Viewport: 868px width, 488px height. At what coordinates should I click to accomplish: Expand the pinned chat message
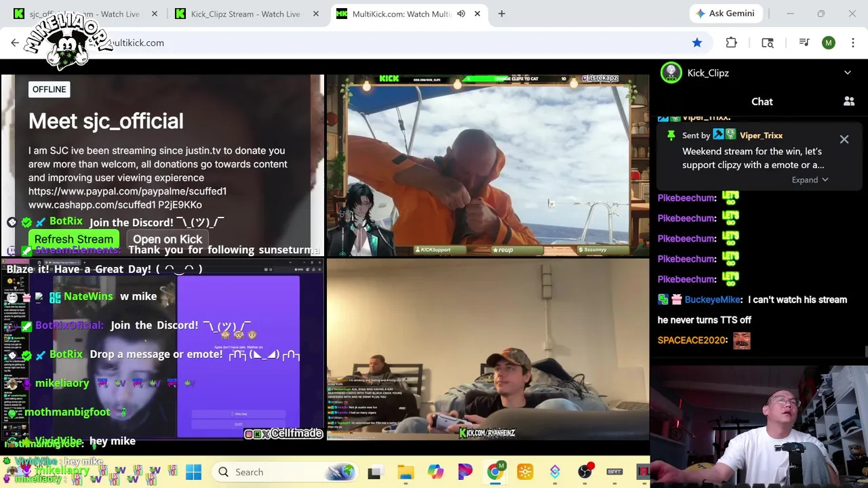(810, 180)
